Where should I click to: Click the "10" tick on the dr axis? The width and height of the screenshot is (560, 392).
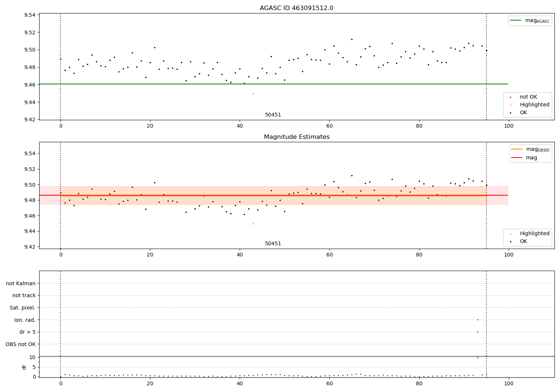point(32,357)
